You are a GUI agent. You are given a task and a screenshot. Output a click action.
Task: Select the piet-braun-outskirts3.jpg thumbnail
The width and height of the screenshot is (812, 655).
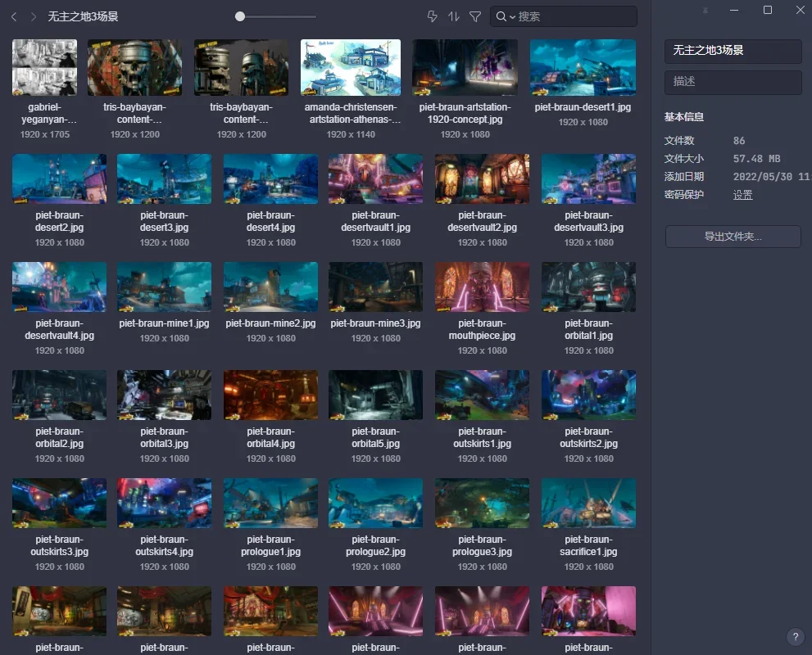coord(60,503)
